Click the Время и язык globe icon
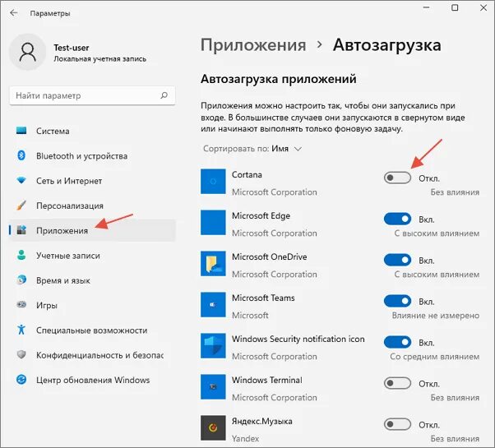 pos(21,279)
